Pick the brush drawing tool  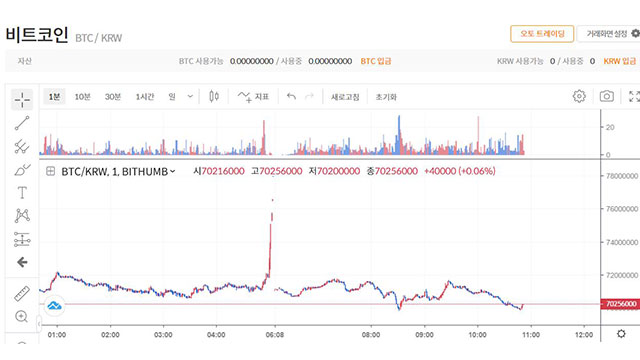(x=22, y=169)
